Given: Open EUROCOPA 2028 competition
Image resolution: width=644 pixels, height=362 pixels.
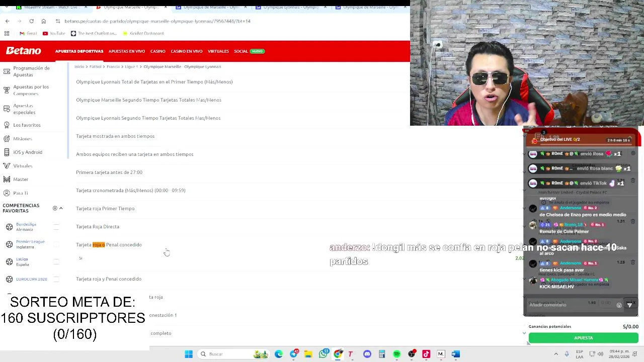Looking at the screenshot, I should pyautogui.click(x=31, y=279).
